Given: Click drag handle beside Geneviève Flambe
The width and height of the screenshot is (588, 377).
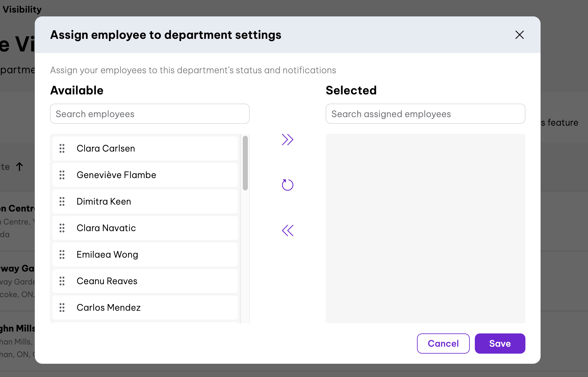Looking at the screenshot, I should [62, 175].
